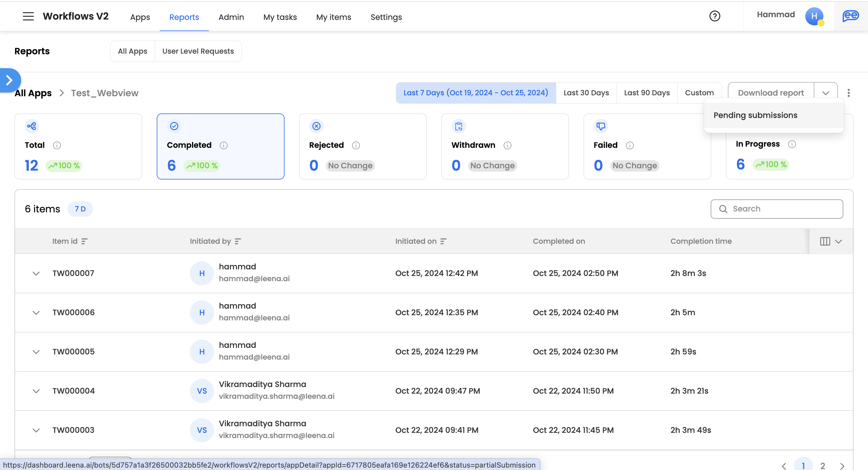
Task: Switch to User Level Requests tab
Action: [x=198, y=51]
